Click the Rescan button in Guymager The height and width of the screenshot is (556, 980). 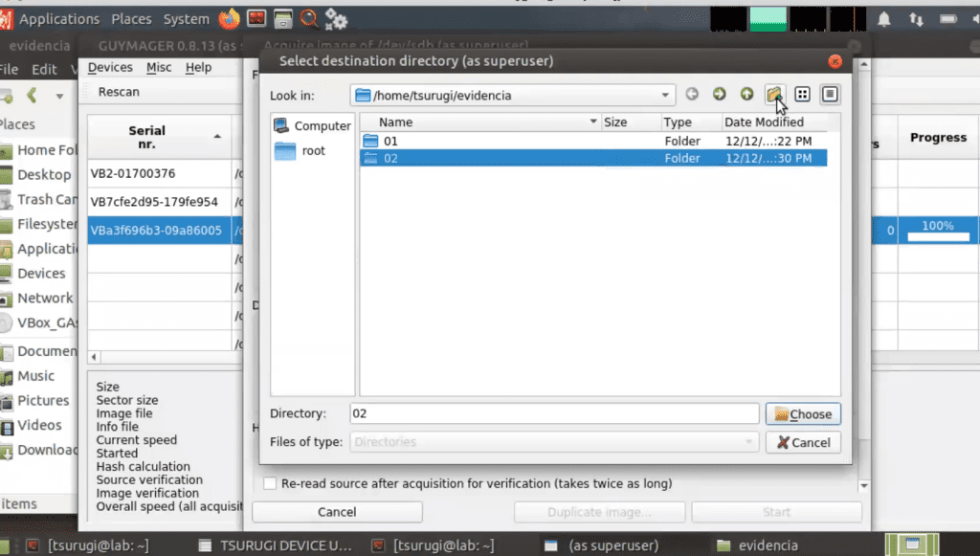pyautogui.click(x=119, y=92)
